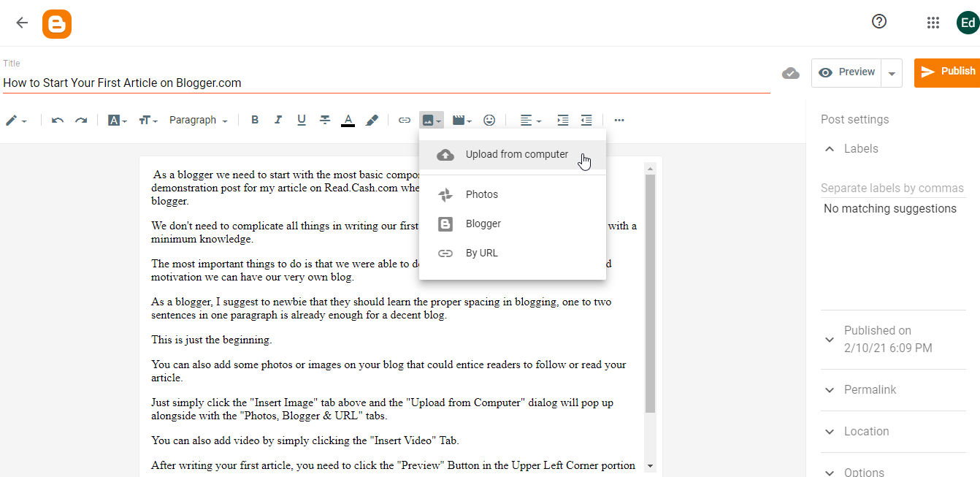Choose the text color

click(x=348, y=121)
